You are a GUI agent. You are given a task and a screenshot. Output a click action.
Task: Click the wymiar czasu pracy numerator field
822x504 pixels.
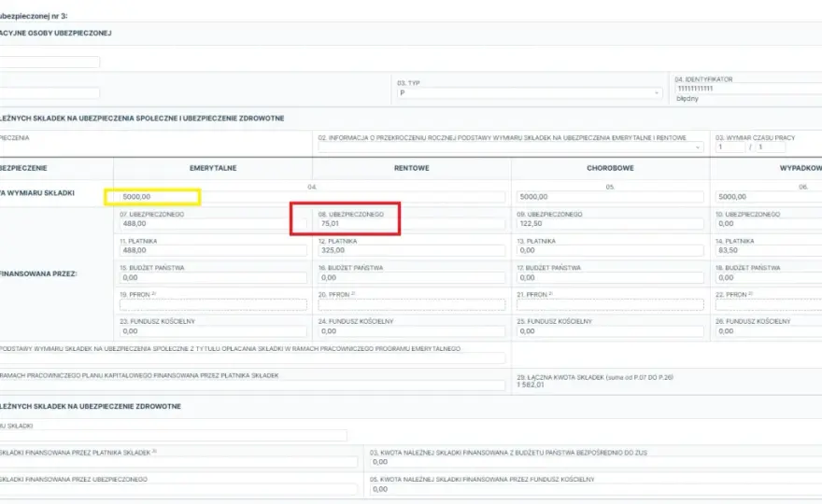[x=730, y=147]
